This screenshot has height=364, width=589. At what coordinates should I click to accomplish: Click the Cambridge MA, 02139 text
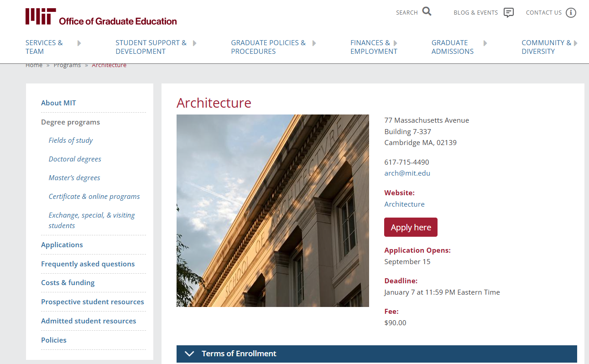tap(420, 143)
